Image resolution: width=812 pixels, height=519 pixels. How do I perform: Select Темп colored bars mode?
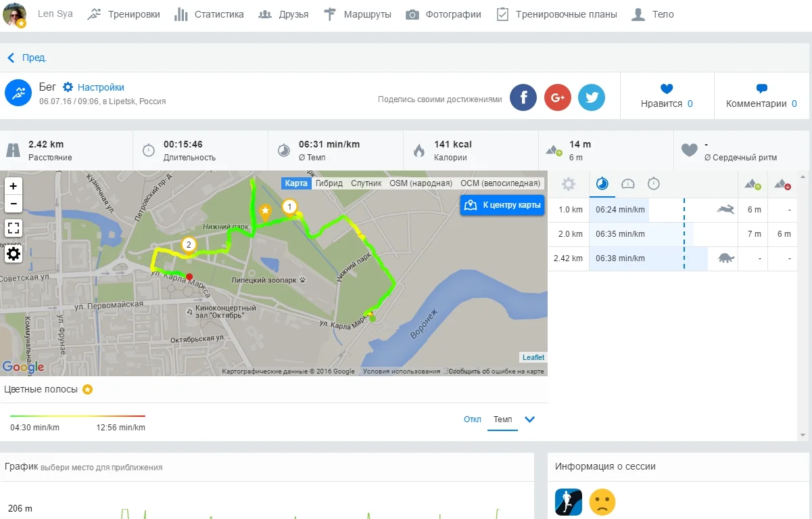(x=502, y=420)
